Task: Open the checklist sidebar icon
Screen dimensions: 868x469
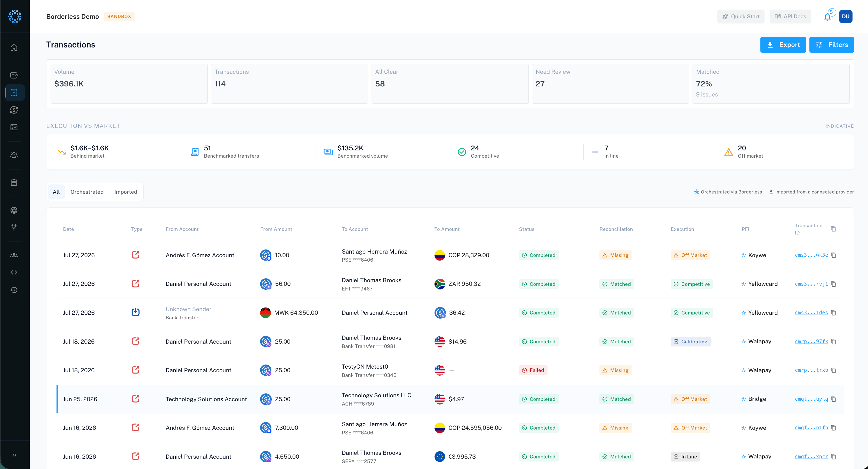Action: tap(14, 127)
